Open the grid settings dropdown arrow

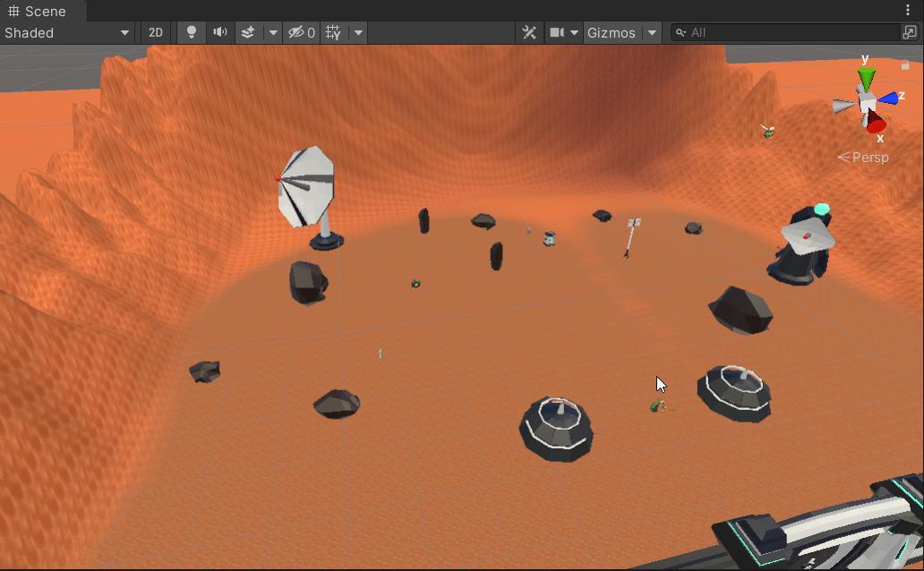pyautogui.click(x=356, y=32)
